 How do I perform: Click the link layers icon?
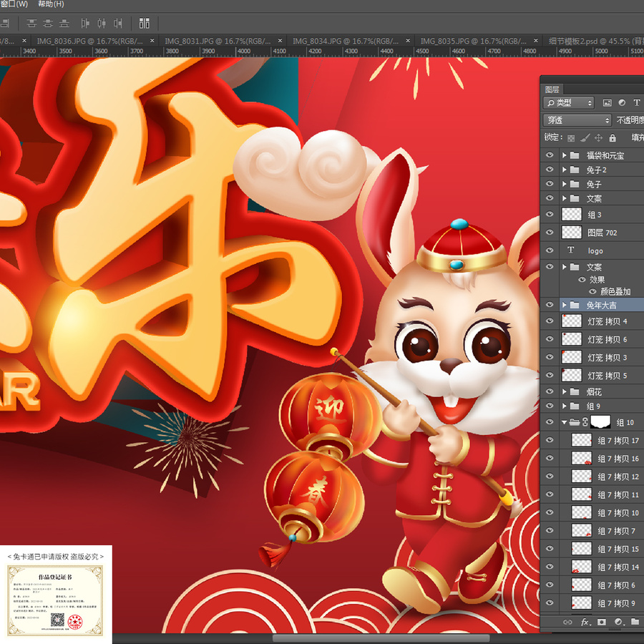(x=567, y=622)
